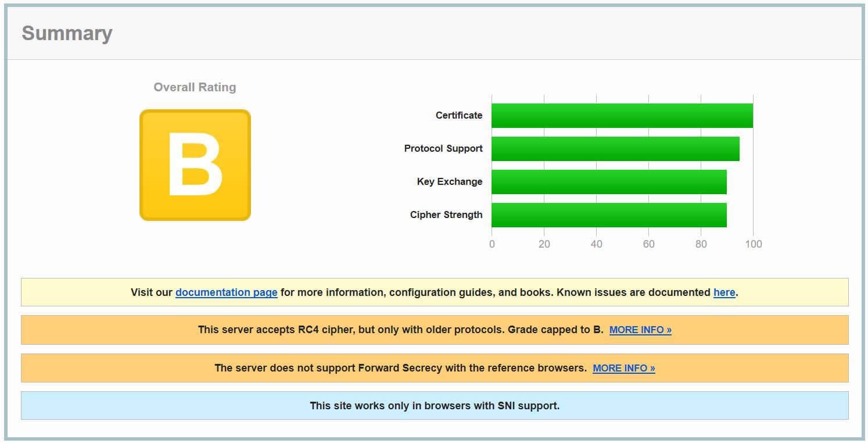Click the 100 axis value
The image size is (868, 443).
click(754, 244)
